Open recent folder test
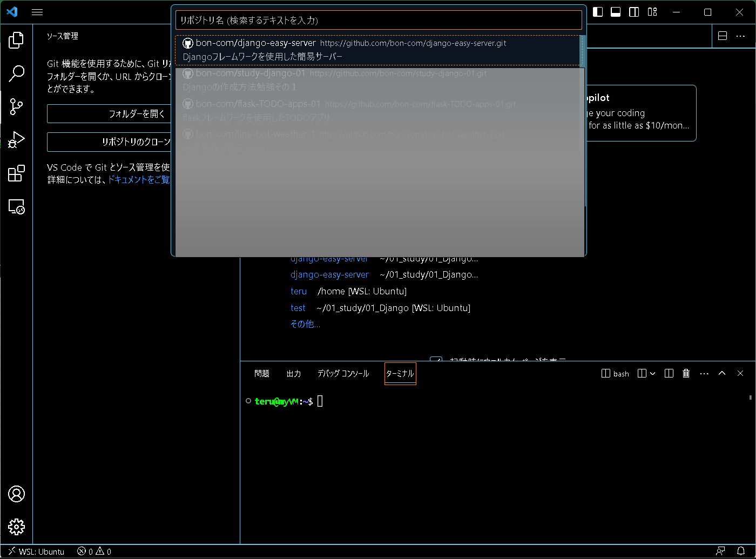Viewport: 756px width, 559px height. point(298,308)
